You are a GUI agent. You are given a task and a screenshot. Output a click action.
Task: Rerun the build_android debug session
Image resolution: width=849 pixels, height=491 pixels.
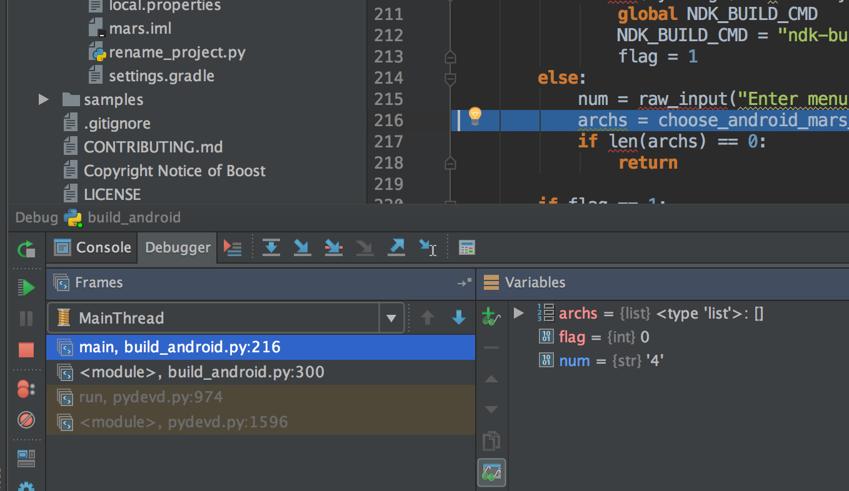[x=26, y=249]
